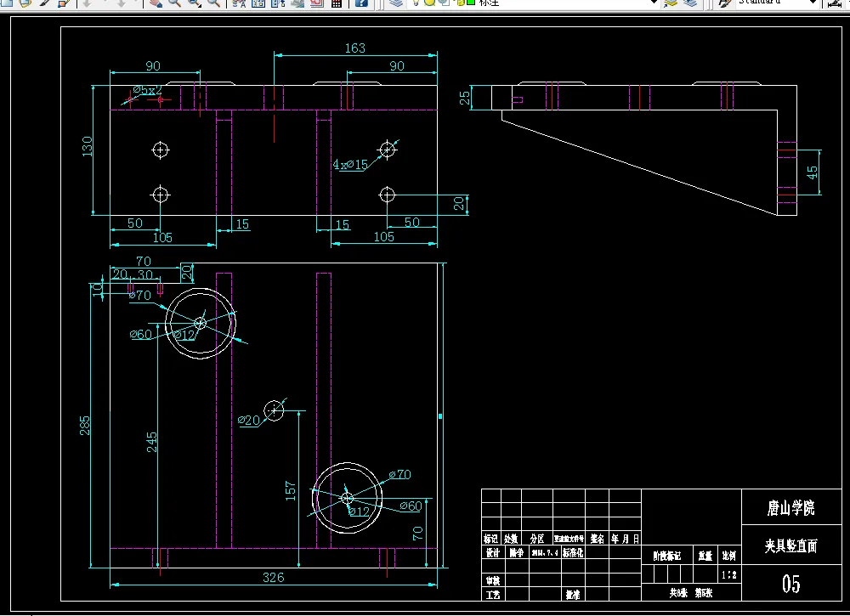Toggle the layer on/off light bulb
Screen dimensions: 850x616
tap(416, 3)
